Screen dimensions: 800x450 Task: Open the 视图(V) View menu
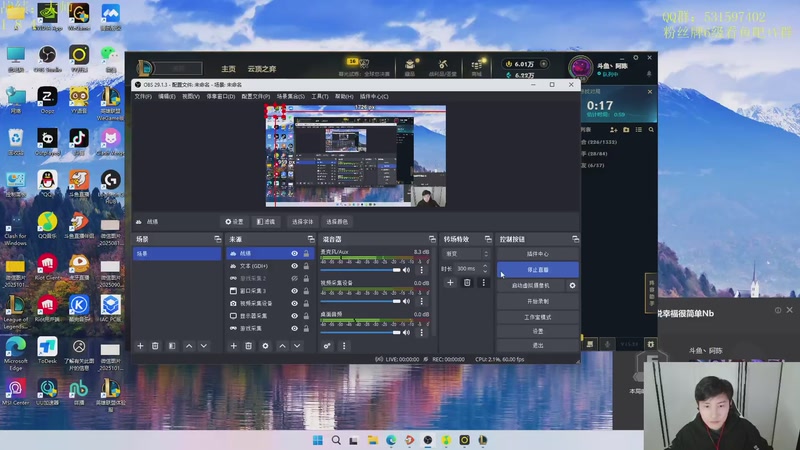191,96
